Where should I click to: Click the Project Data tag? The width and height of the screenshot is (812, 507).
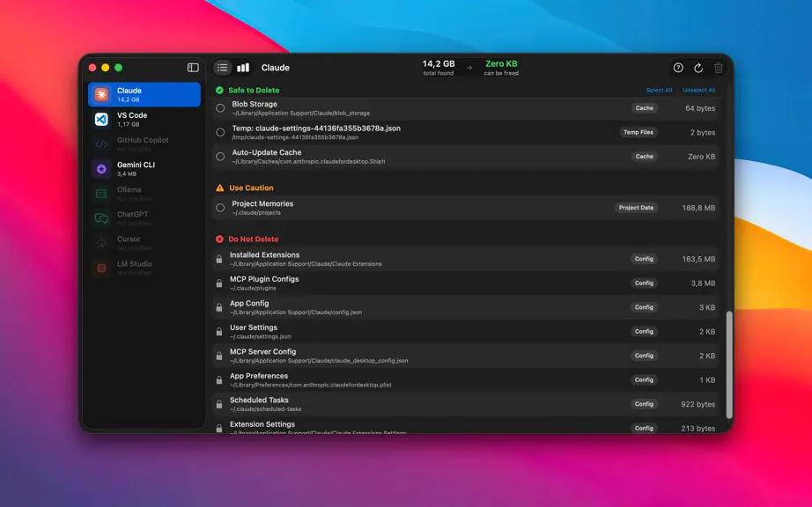tap(636, 208)
